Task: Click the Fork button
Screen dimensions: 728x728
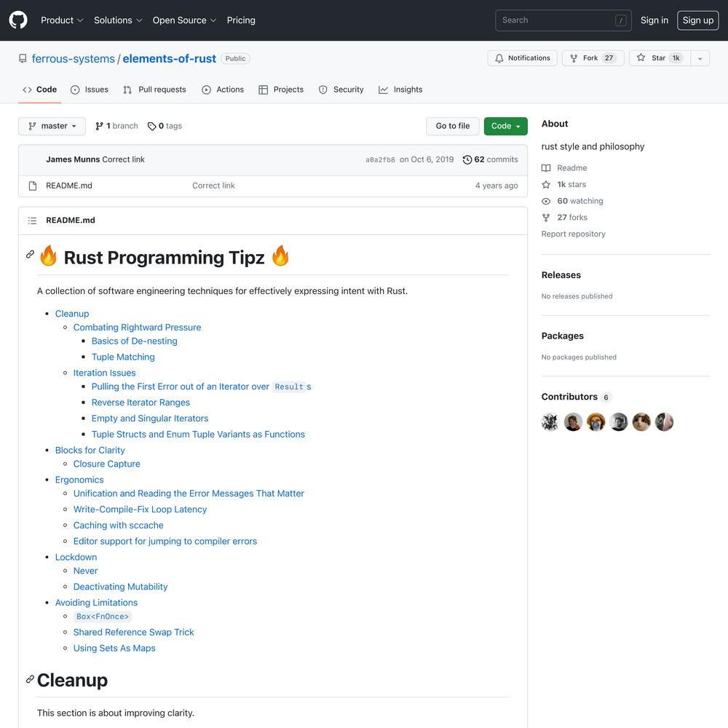Action: [593, 58]
